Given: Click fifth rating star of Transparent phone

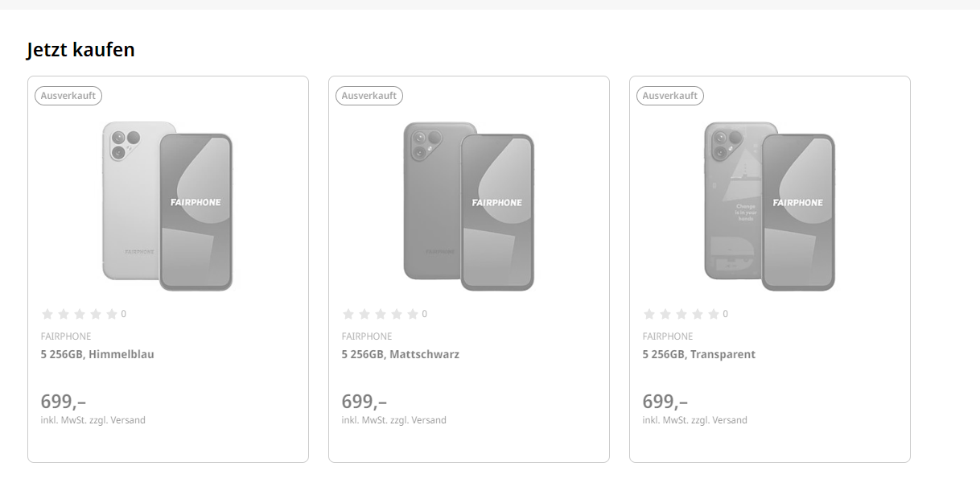Looking at the screenshot, I should tap(714, 314).
